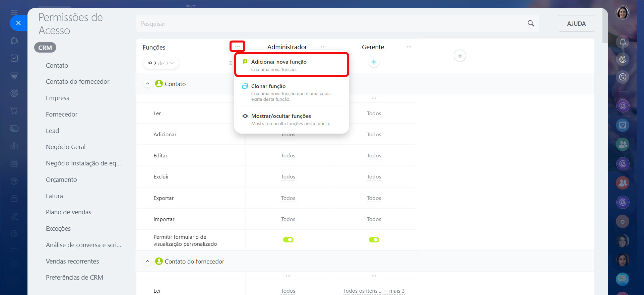Open the notifications bell icon

(x=623, y=42)
